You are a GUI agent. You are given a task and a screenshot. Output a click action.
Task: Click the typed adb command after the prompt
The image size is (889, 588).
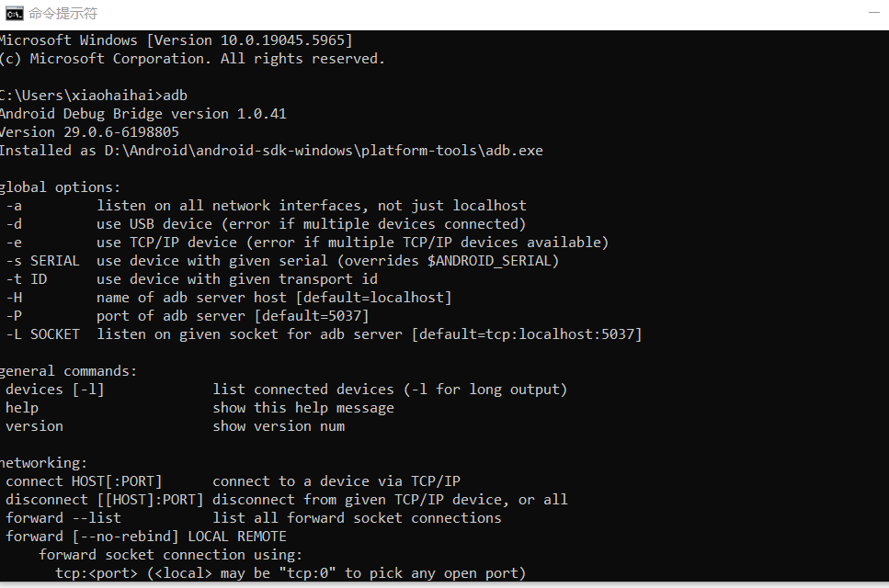click(176, 96)
